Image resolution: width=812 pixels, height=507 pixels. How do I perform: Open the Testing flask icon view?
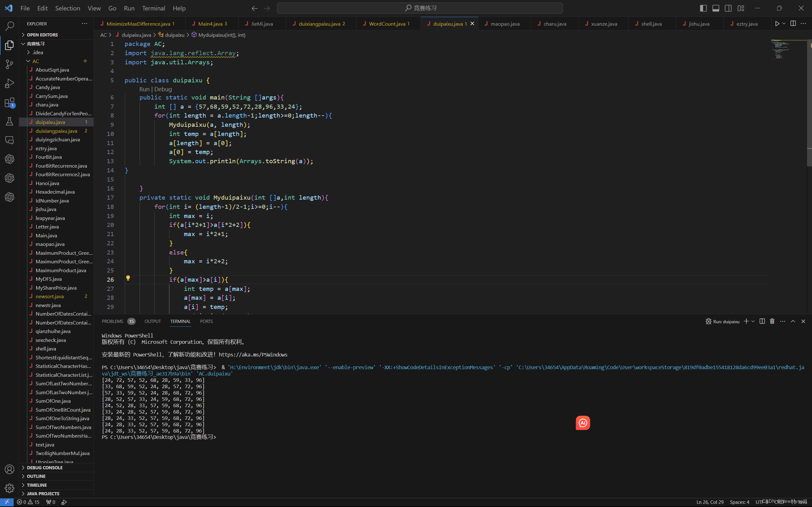click(x=10, y=121)
